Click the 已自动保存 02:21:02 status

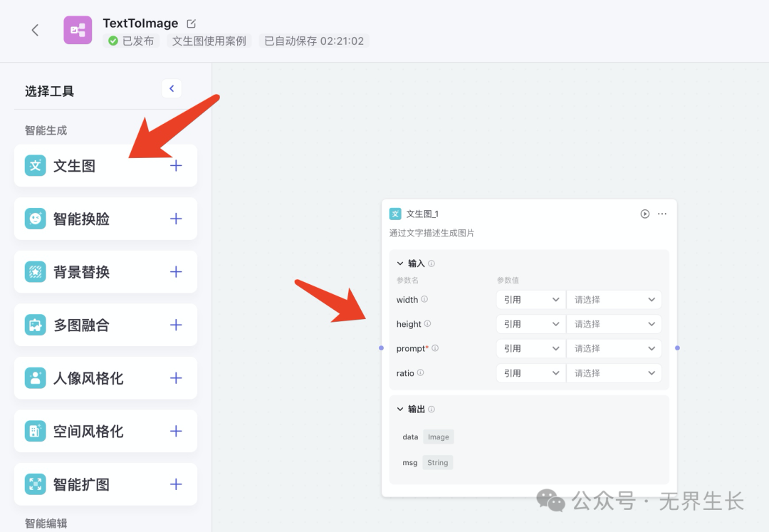314,41
